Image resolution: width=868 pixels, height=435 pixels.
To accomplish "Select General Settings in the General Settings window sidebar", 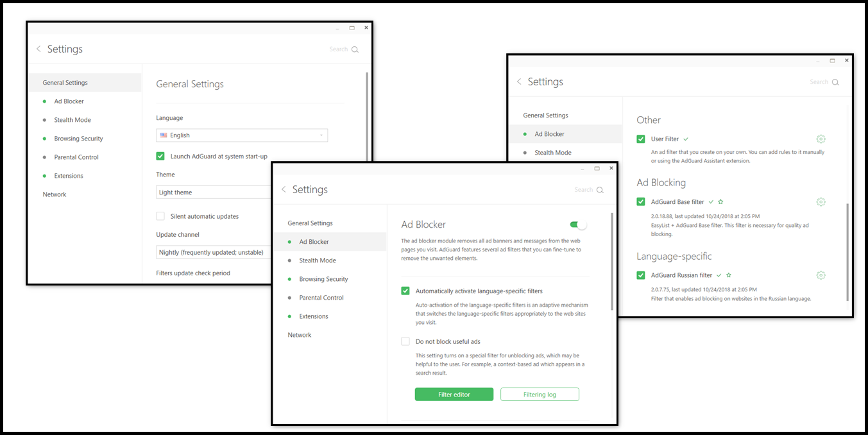I will pyautogui.click(x=85, y=83).
